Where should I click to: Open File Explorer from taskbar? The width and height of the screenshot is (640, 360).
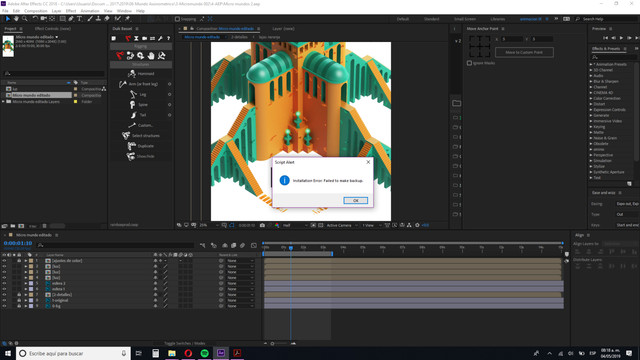pyautogui.click(x=172, y=353)
